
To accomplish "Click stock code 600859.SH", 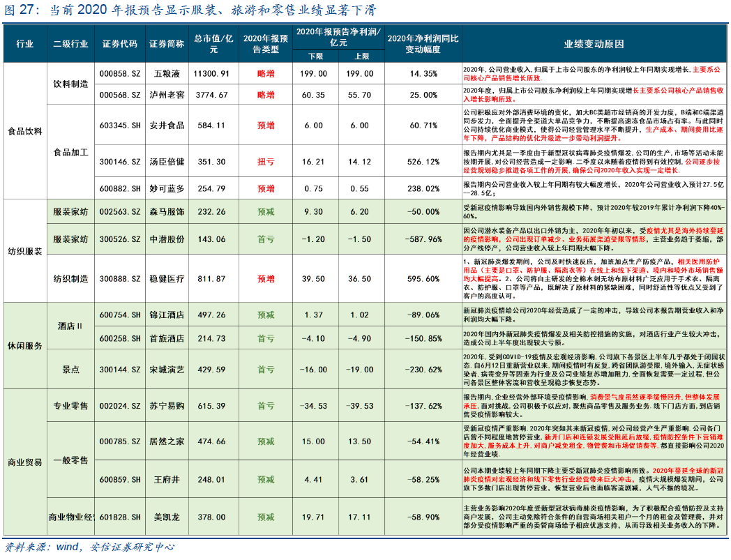I will pos(120,480).
